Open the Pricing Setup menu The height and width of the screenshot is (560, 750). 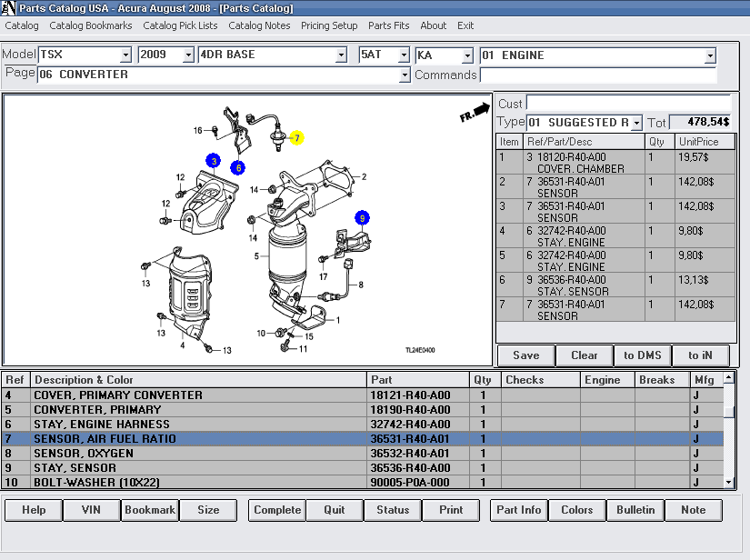(x=329, y=25)
